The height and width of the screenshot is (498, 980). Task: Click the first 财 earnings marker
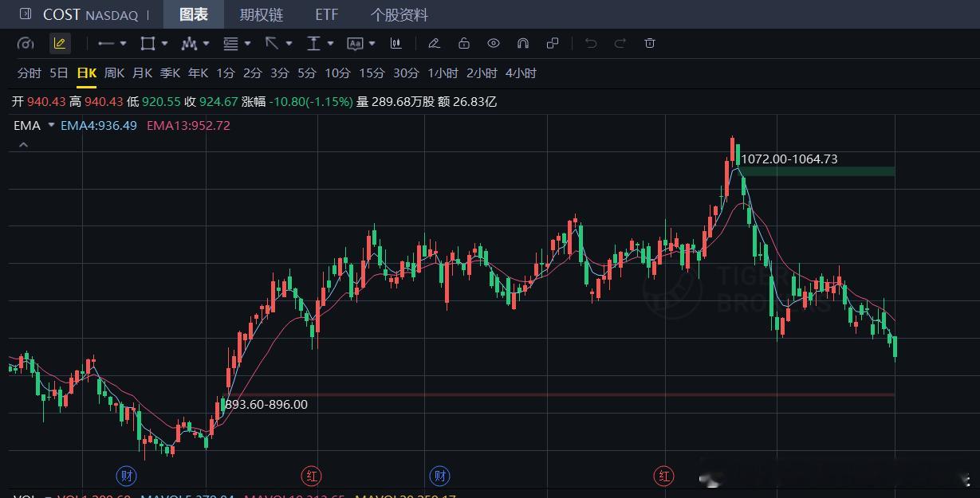127,476
